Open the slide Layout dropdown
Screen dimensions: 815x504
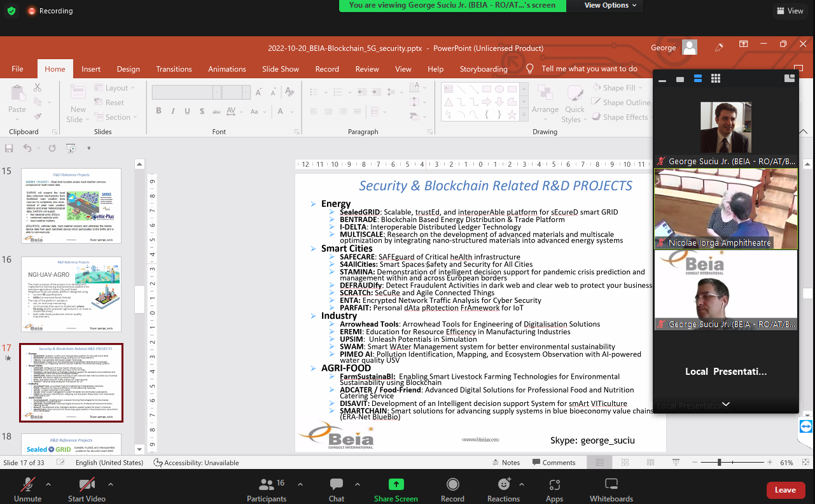[x=115, y=88]
